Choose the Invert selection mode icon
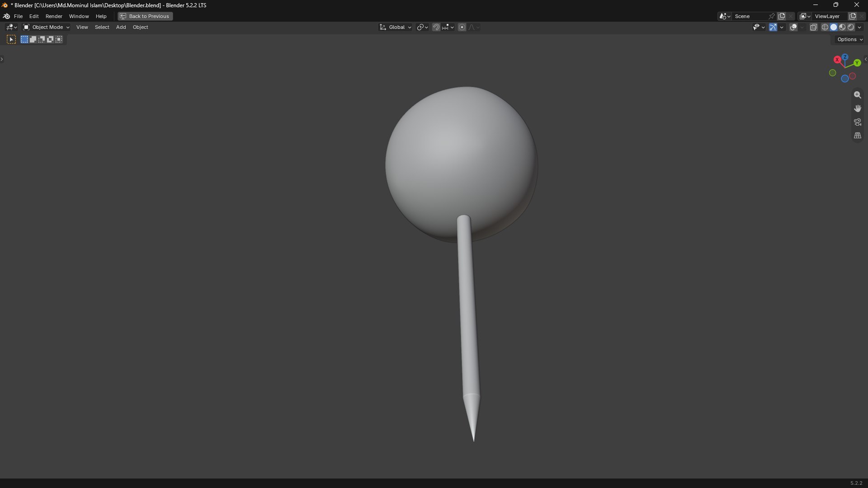 click(x=50, y=39)
